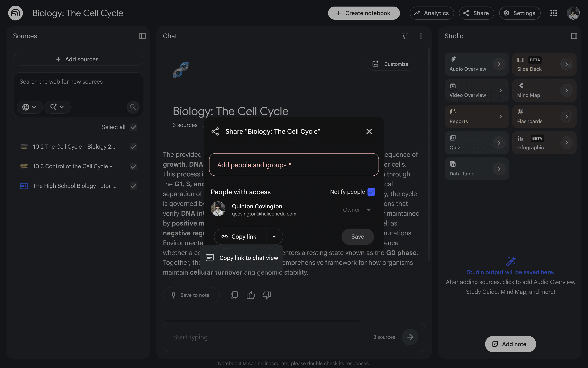Give thumbs down to the response
Image resolution: width=588 pixels, height=368 pixels.
(x=267, y=295)
